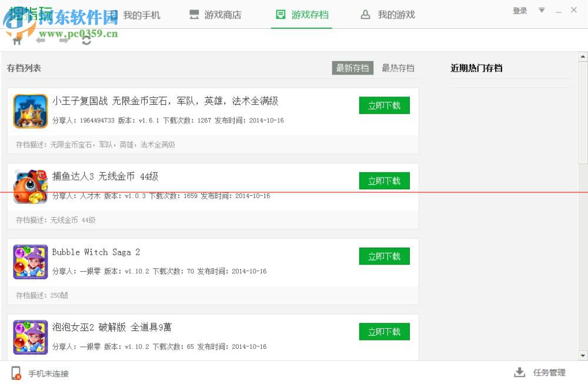Click the back arrow navigation icon
The image size is (588, 384).
coord(40,41)
